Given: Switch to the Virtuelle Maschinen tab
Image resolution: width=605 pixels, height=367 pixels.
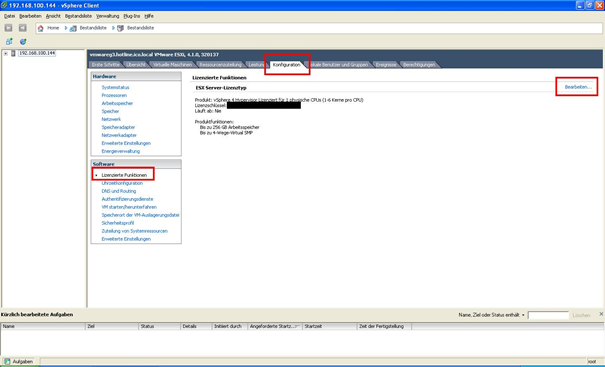Looking at the screenshot, I should click(172, 65).
